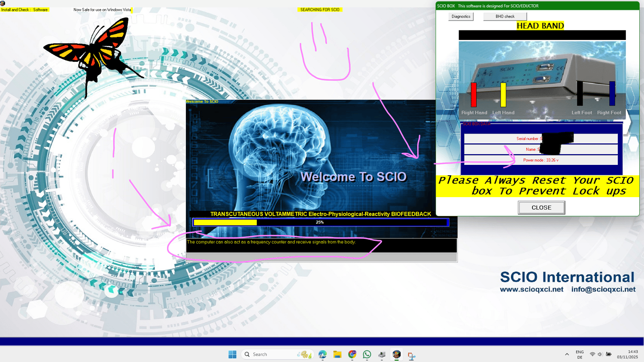The image size is (644, 362).
Task: Click the ENG DE language indicator
Action: (x=580, y=354)
